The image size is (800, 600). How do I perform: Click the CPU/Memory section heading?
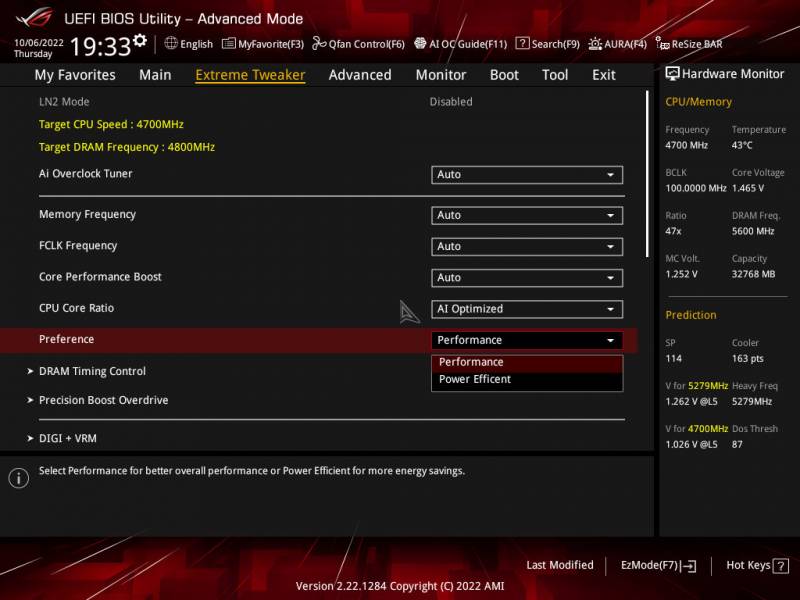click(698, 102)
